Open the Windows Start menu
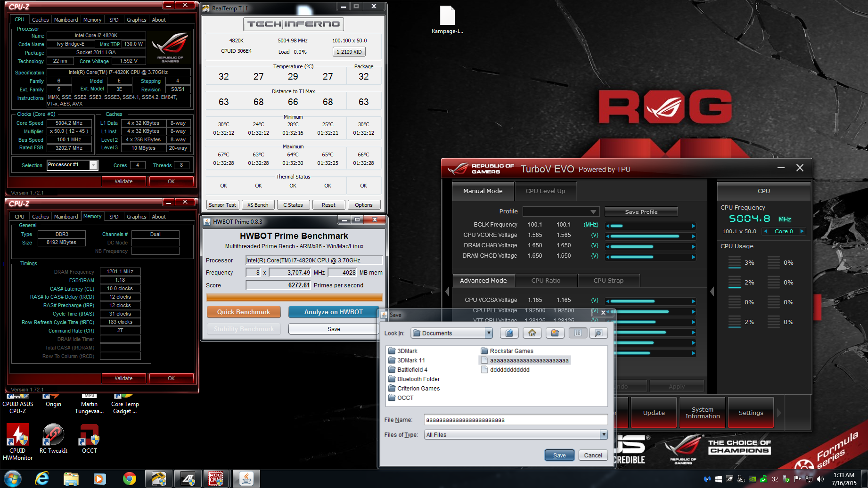This screenshot has width=868, height=488. (x=12, y=479)
